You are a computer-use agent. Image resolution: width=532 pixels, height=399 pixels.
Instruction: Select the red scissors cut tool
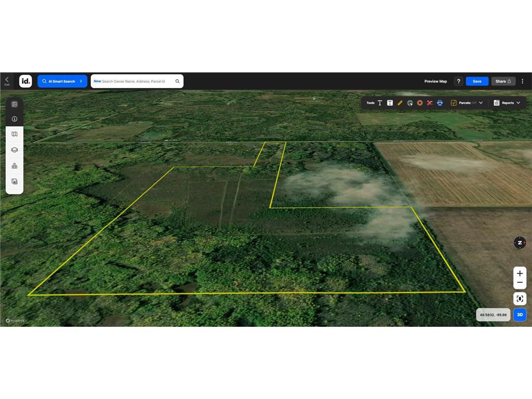tap(430, 103)
